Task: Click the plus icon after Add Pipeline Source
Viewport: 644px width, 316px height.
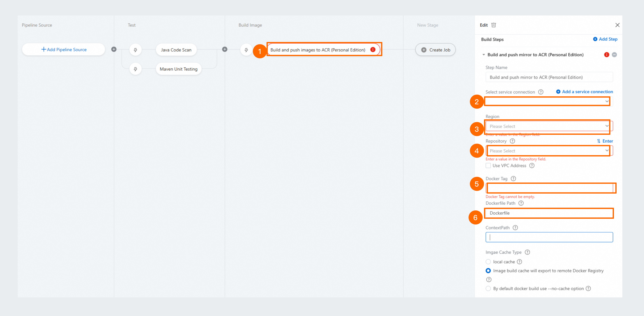Action: point(114,49)
